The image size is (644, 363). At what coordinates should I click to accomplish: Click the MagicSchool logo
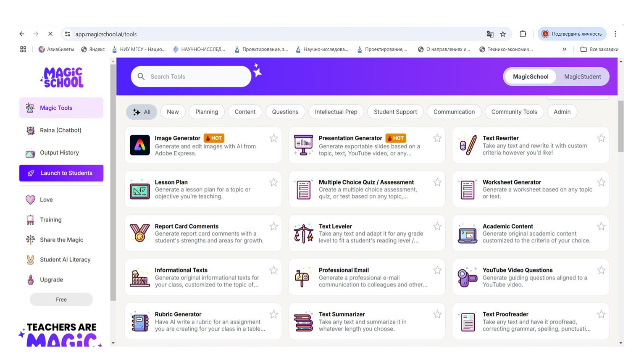tap(62, 77)
